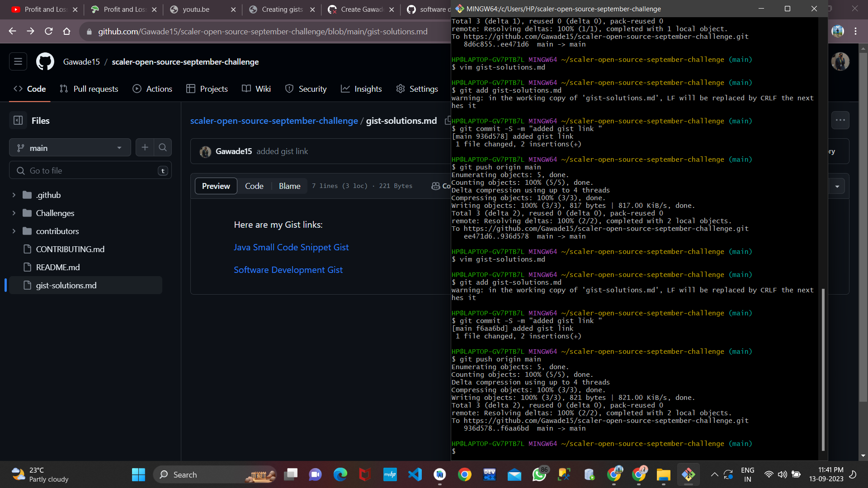The width and height of the screenshot is (868, 488).
Task: Switch to the Blame tab
Action: point(289,186)
